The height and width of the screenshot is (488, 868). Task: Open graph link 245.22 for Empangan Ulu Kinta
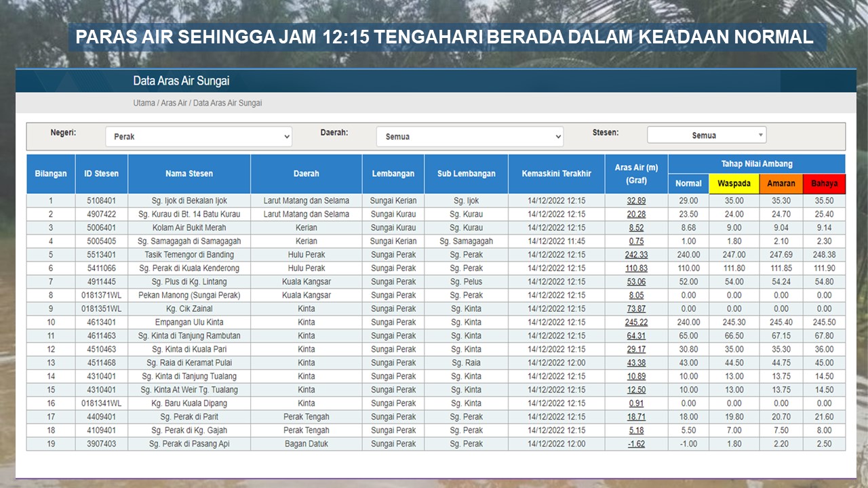(x=636, y=323)
